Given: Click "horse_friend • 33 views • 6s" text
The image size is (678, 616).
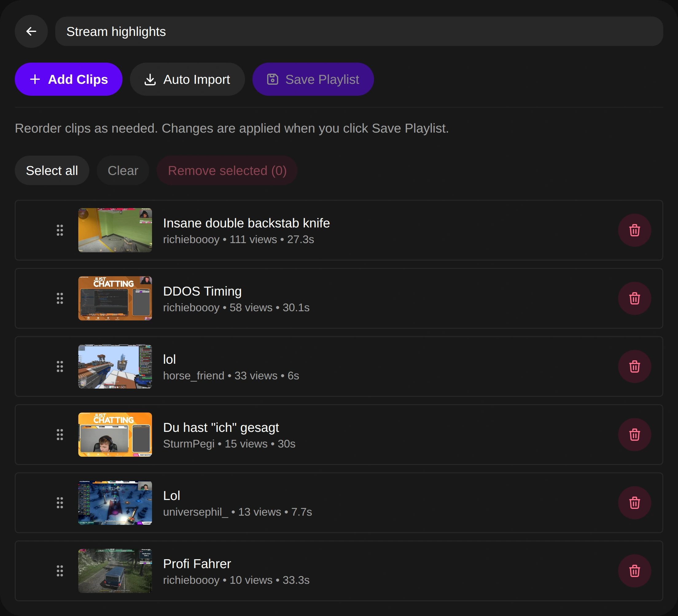Looking at the screenshot, I should click(231, 376).
